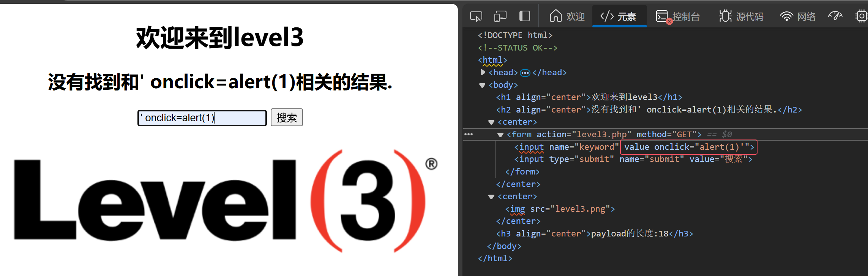Select the input name="keyword" row
Screen dimensions: 868x276
coord(634,147)
